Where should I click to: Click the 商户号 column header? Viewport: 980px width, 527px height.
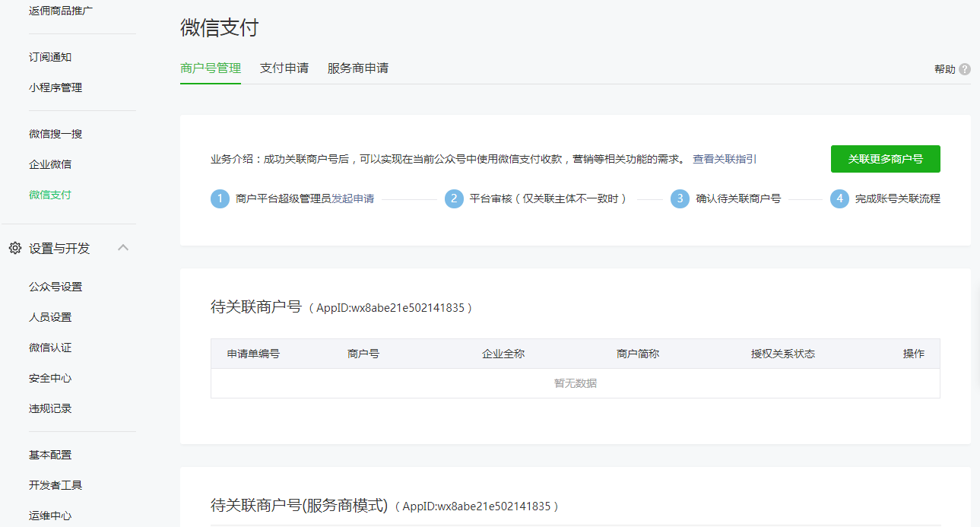(363, 354)
